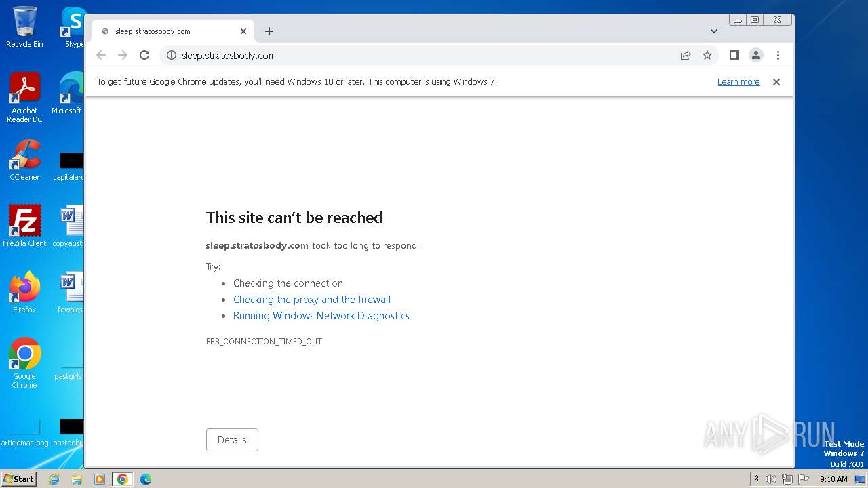The width and height of the screenshot is (868, 488).
Task: Bookmark this tab with the star icon
Action: pos(707,56)
